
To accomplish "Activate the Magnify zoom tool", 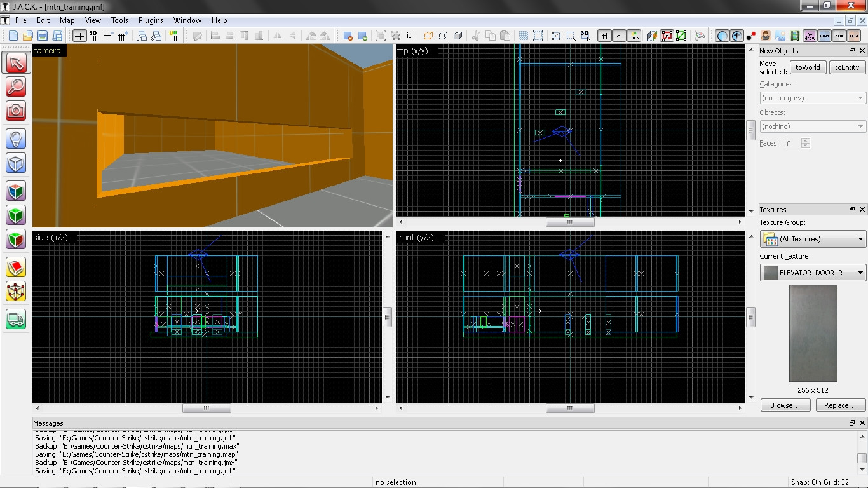I will pyautogui.click(x=16, y=86).
